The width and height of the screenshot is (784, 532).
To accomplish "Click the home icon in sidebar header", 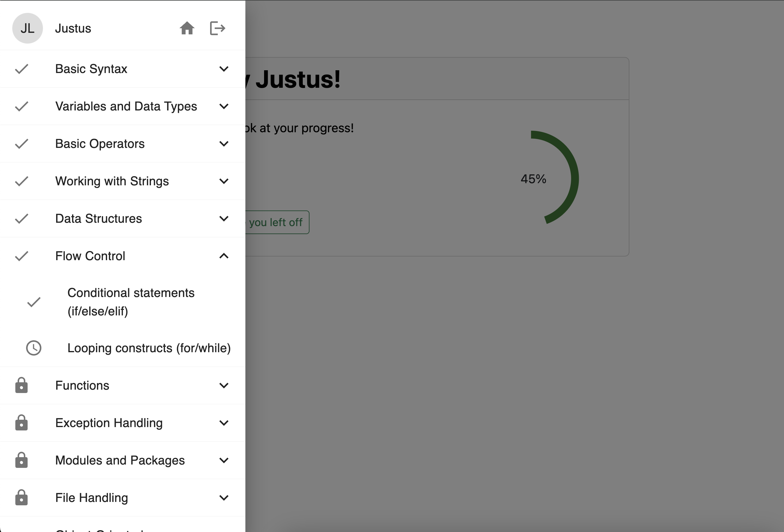I will pyautogui.click(x=187, y=28).
